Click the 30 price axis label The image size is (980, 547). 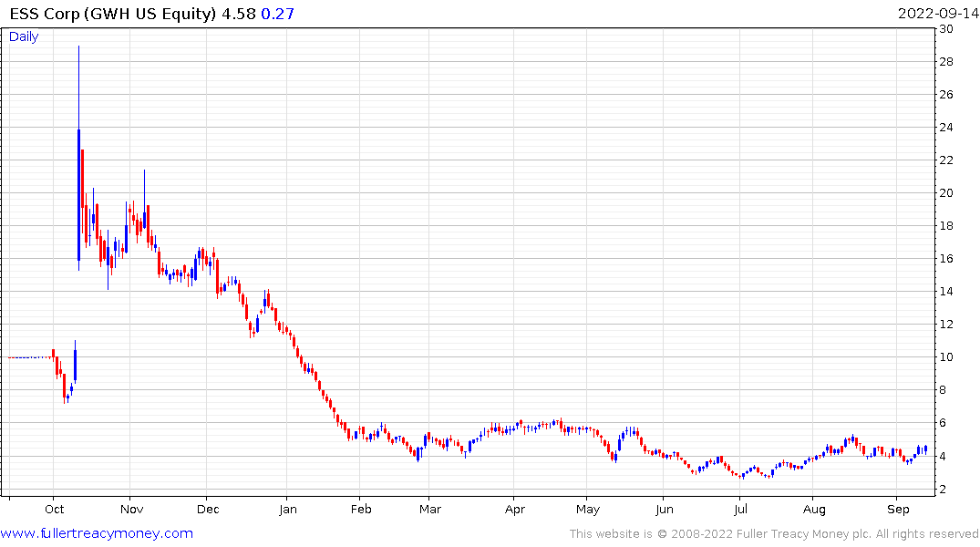coord(946,29)
